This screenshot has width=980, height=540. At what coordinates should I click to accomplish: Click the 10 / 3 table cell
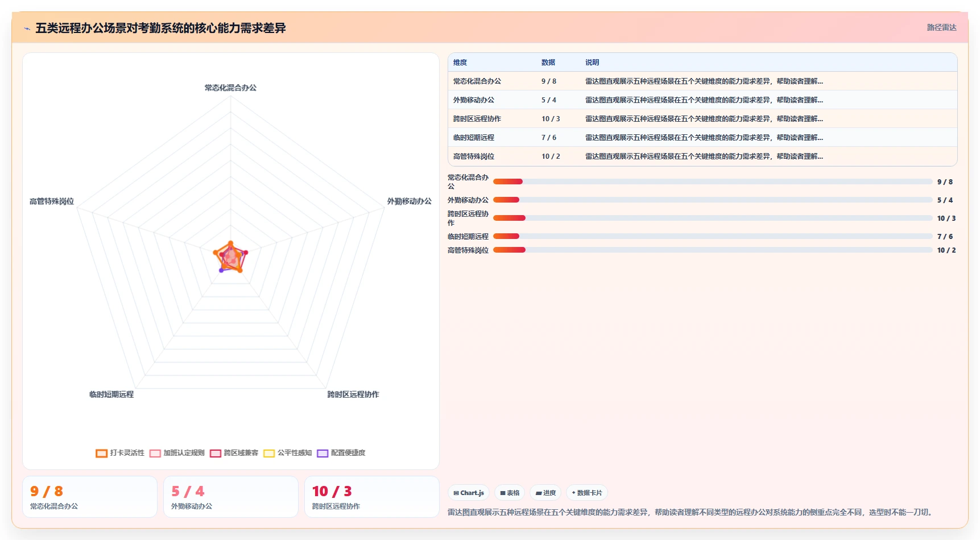click(551, 119)
